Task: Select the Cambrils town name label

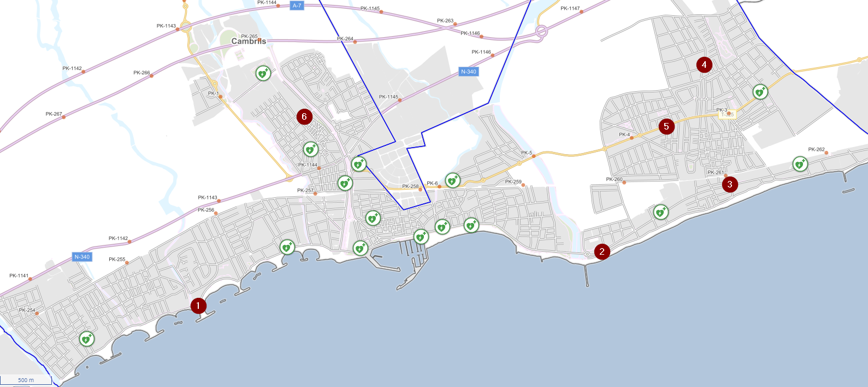Action: [249, 42]
